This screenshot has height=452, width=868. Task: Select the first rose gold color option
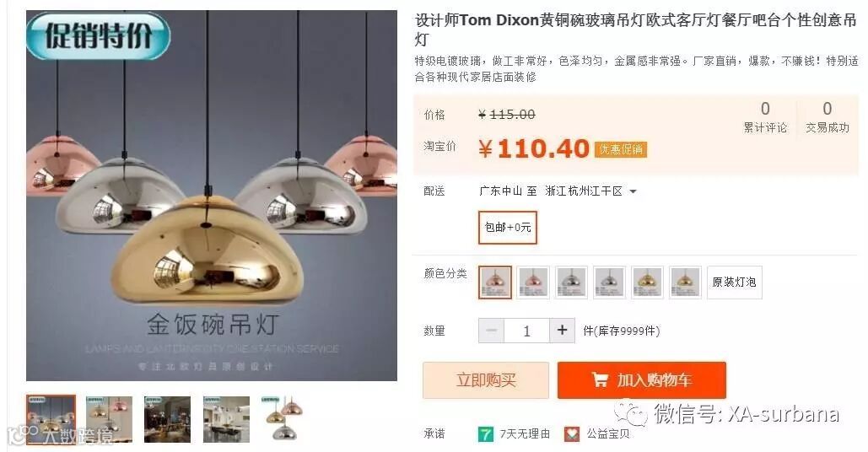coord(495,282)
